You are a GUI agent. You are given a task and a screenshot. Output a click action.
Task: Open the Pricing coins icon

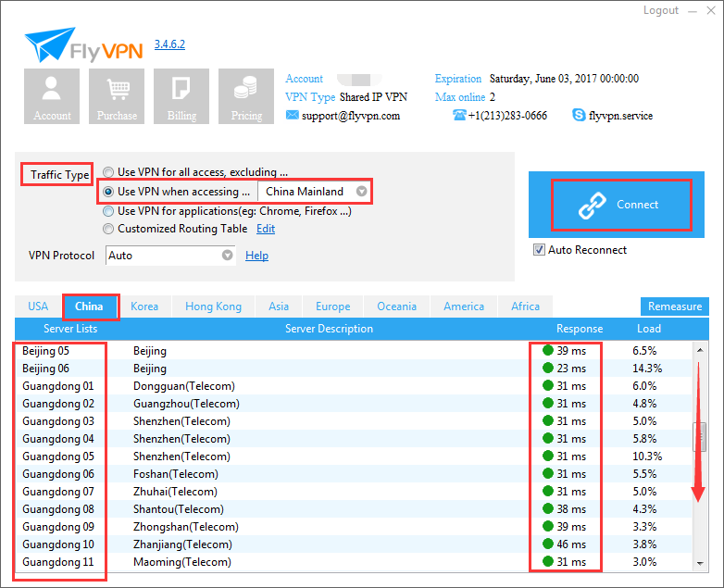tap(246, 96)
